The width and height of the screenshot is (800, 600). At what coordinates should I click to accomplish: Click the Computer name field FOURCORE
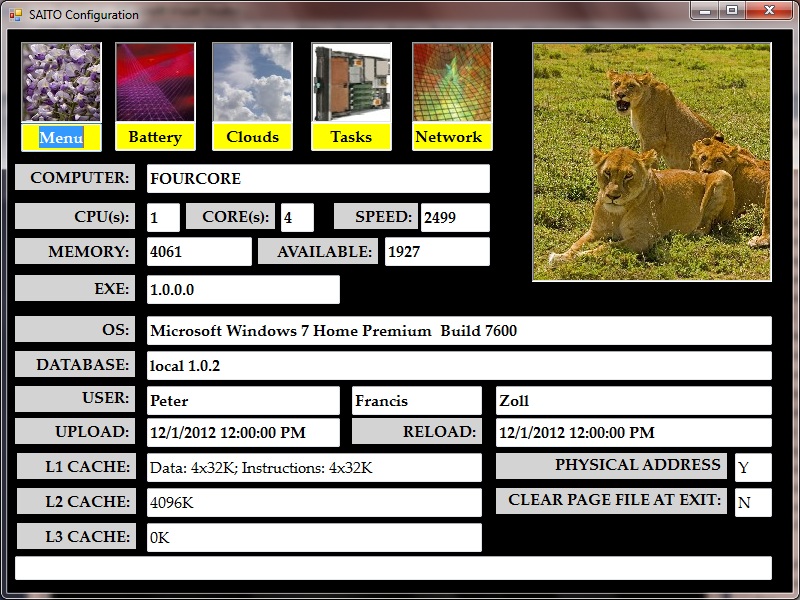tap(318, 179)
